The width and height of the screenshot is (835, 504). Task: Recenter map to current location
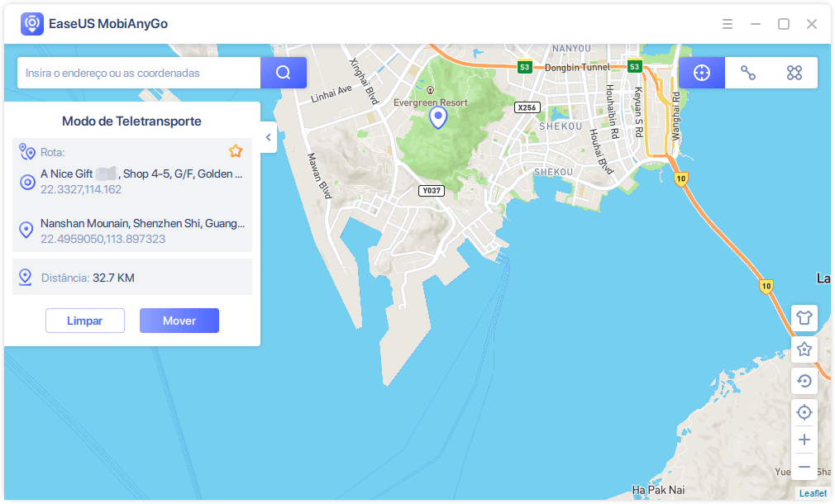804,412
